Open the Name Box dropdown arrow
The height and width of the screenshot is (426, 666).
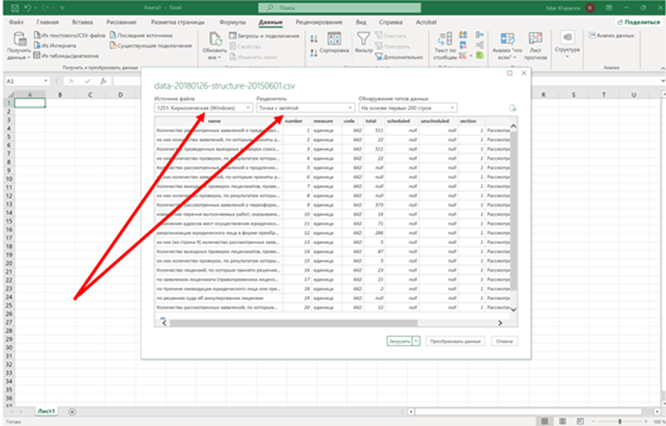[x=45, y=81]
